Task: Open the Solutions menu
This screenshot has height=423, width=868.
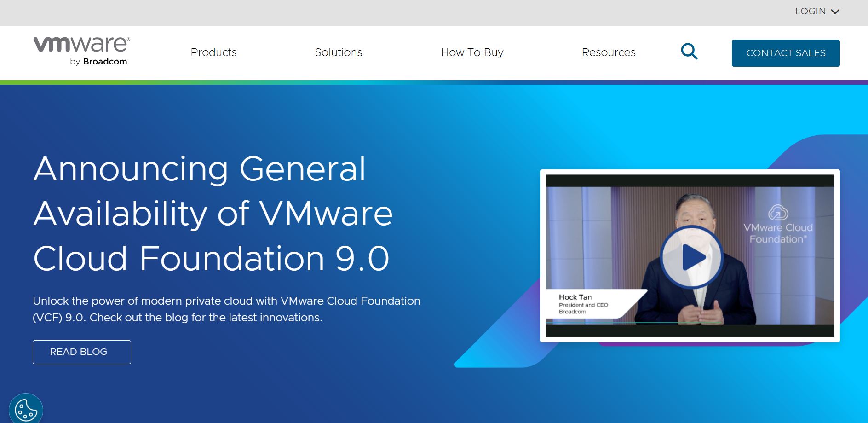Action: point(339,52)
